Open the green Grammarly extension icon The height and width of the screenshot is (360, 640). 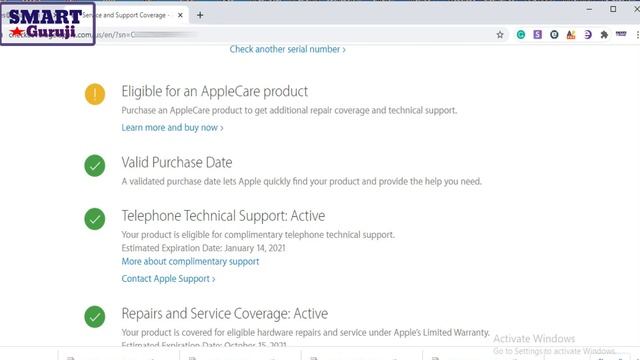[x=520, y=35]
